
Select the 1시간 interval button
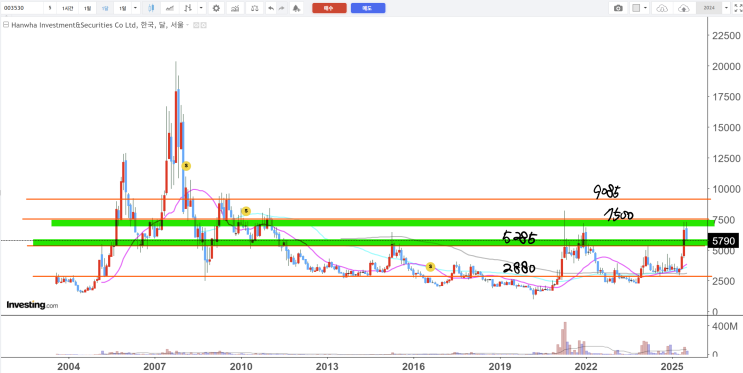click(67, 8)
